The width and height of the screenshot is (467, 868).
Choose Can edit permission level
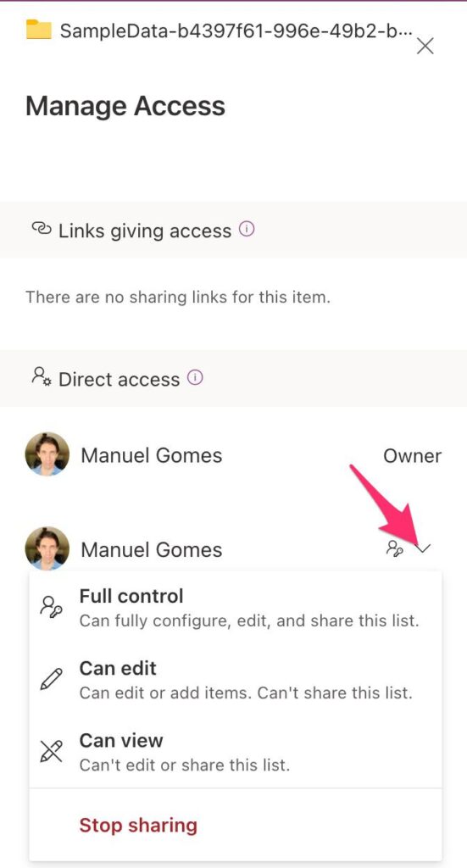pyautogui.click(x=236, y=679)
